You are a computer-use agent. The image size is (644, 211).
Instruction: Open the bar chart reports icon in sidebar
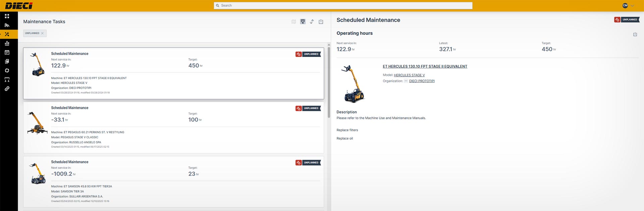click(7, 43)
